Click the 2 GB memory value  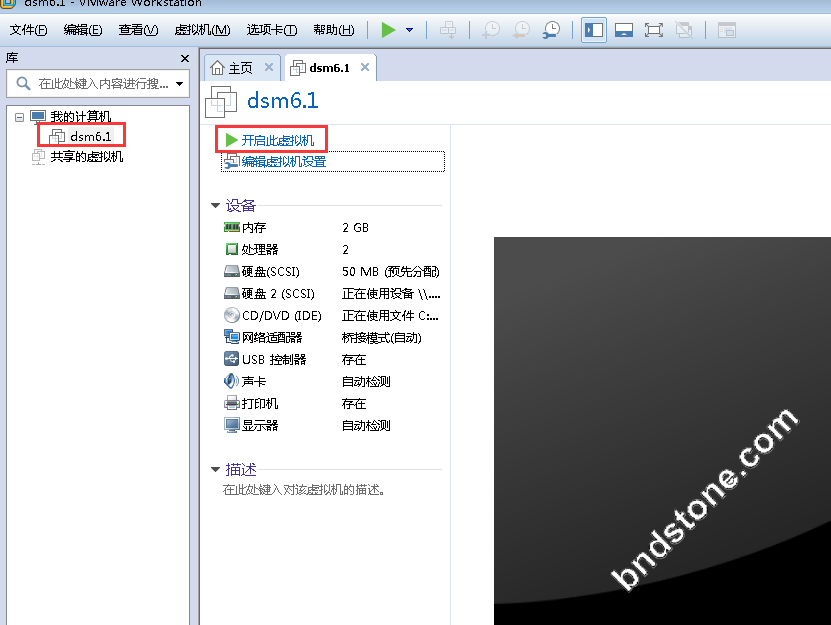[355, 227]
